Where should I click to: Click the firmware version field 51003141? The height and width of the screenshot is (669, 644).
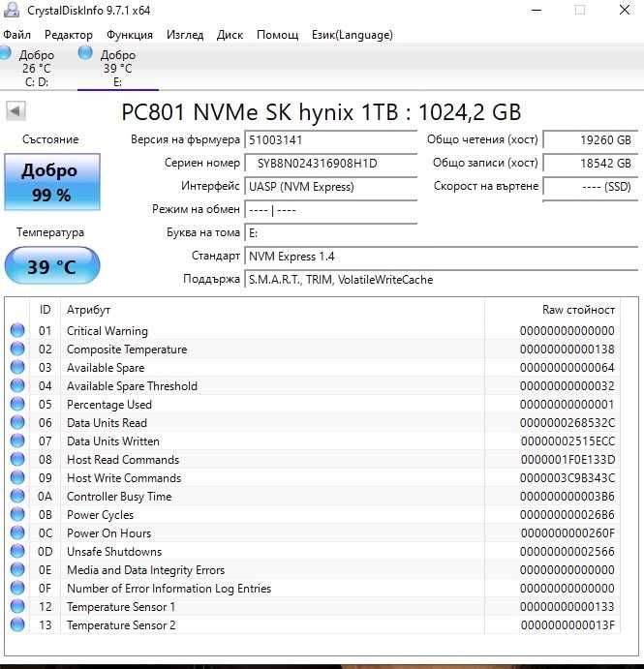pyautogui.click(x=331, y=140)
